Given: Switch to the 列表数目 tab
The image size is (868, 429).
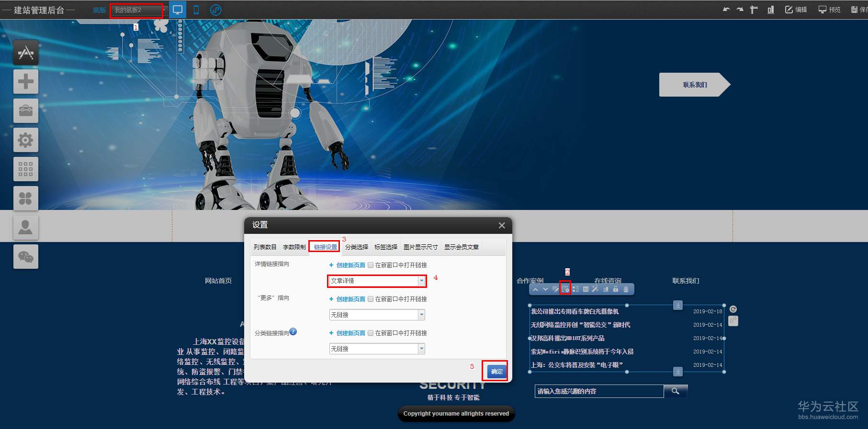Looking at the screenshot, I should click(265, 247).
